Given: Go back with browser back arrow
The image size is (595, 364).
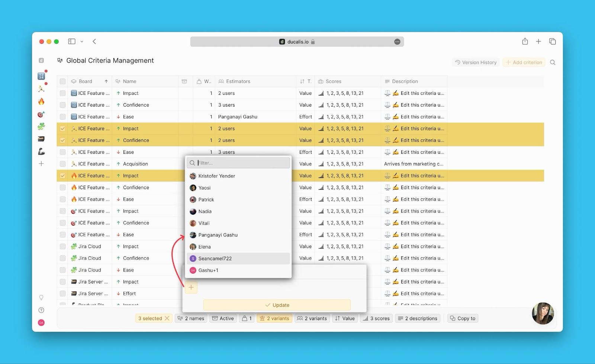Looking at the screenshot, I should tap(94, 42).
